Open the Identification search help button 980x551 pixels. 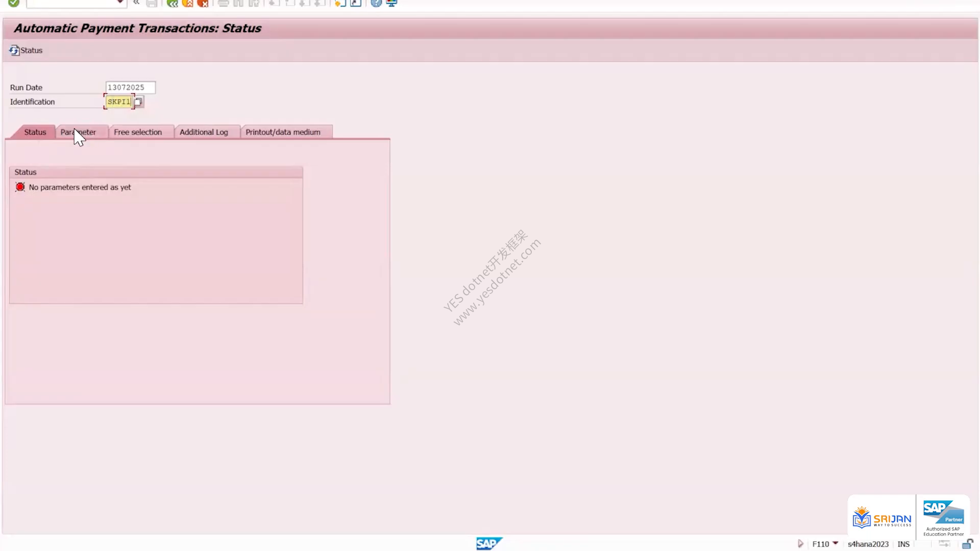click(x=139, y=102)
